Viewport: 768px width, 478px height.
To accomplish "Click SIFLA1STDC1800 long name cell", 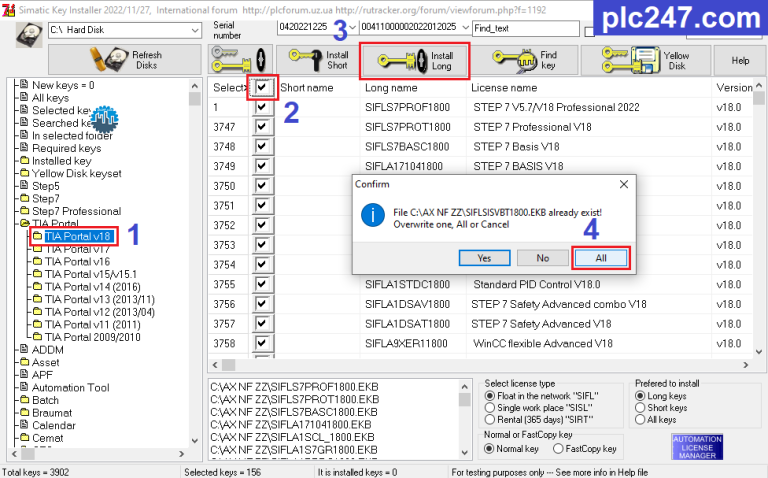I will pyautogui.click(x=407, y=285).
